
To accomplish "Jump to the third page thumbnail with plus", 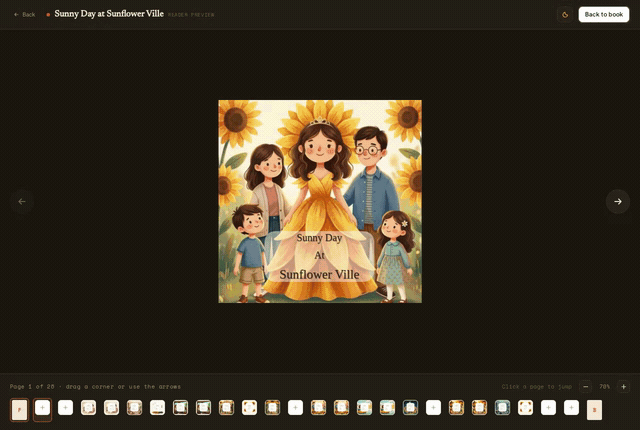I will 65,408.
